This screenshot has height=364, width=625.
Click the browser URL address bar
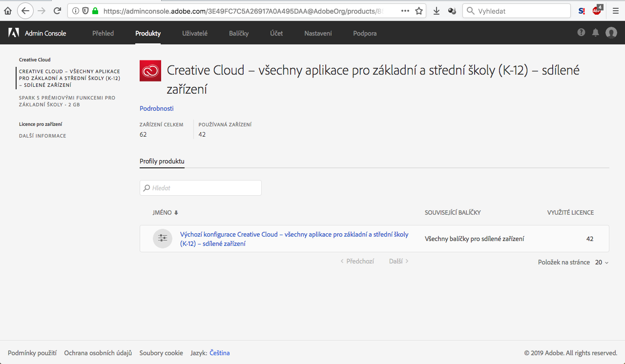point(247,11)
